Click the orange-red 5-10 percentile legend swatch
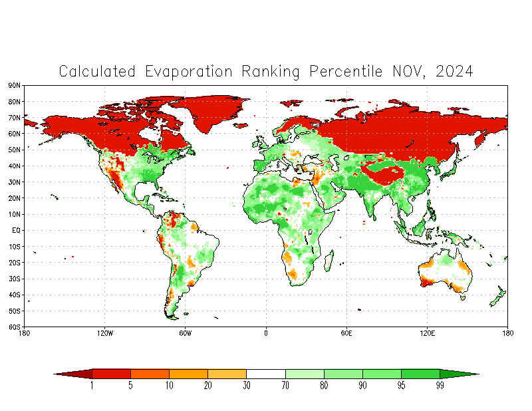 tap(150, 374)
